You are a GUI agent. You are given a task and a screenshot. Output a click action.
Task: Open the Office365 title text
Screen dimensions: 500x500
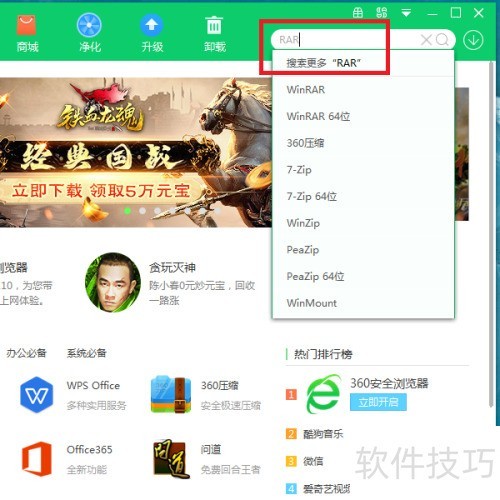(x=89, y=450)
